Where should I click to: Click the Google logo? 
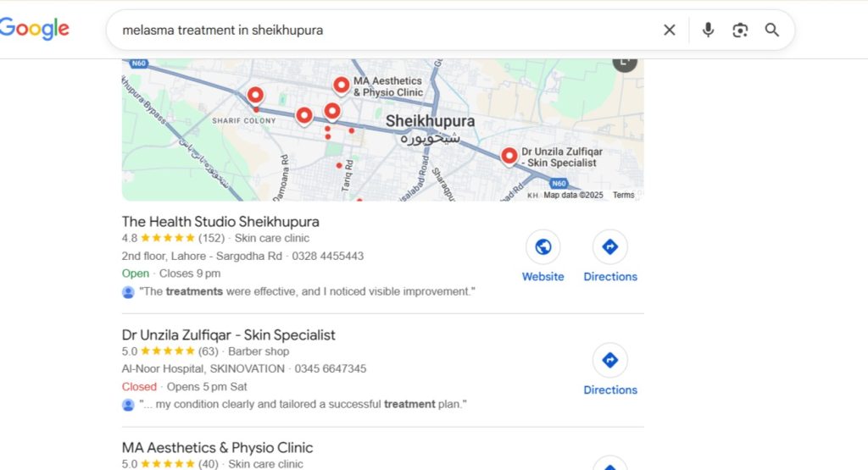click(35, 29)
